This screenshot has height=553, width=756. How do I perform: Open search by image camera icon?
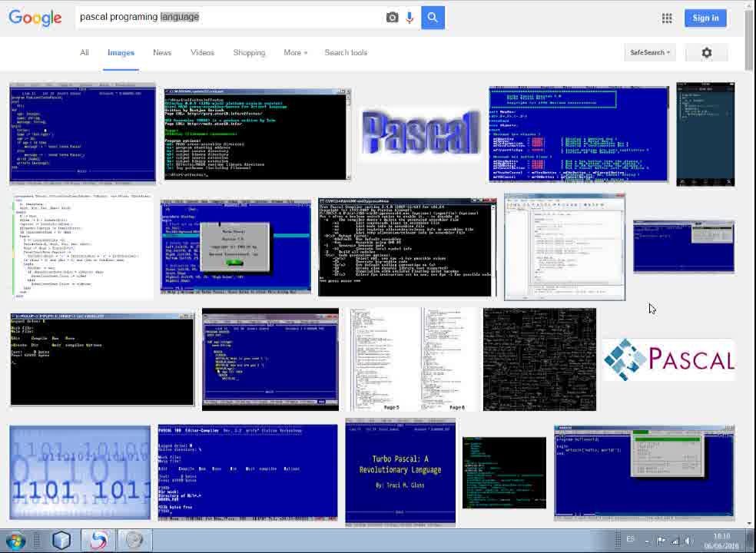392,18
